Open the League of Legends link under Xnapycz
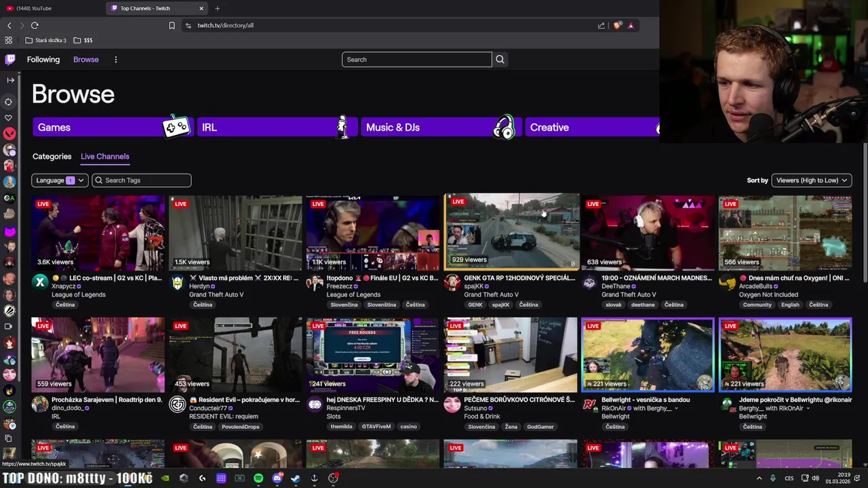 tap(79, 295)
